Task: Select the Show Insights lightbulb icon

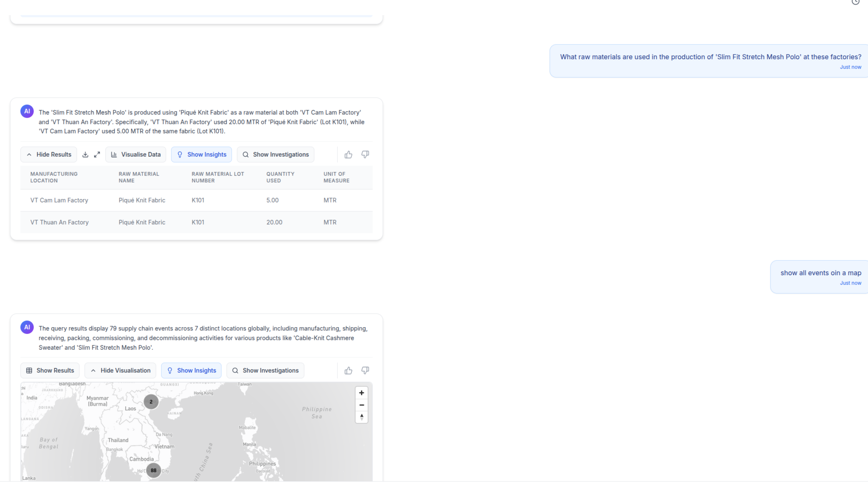Action: pyautogui.click(x=180, y=154)
